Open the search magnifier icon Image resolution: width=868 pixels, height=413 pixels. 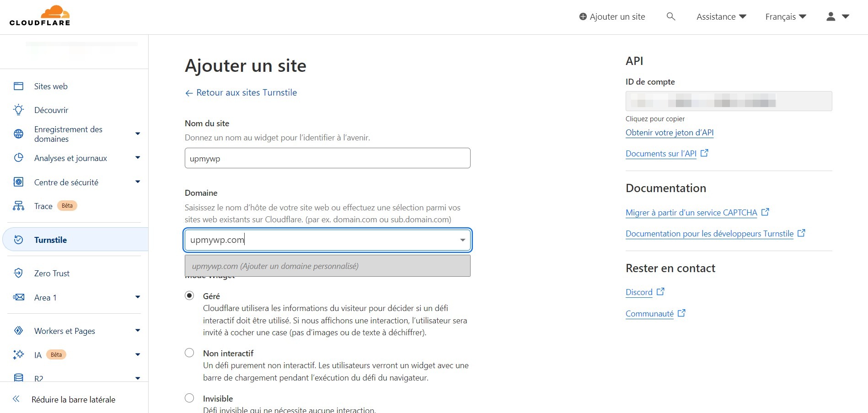[x=671, y=16]
